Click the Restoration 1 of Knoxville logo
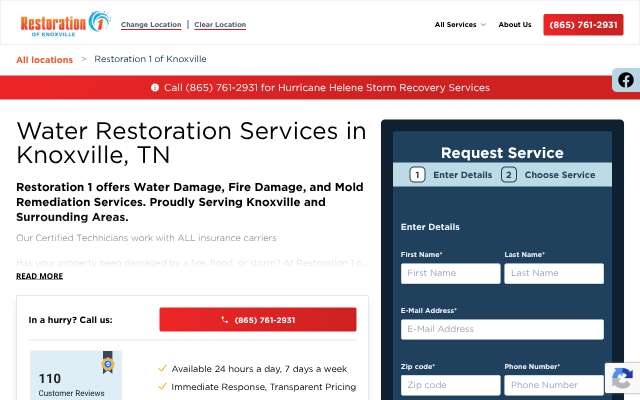 pyautogui.click(x=65, y=24)
